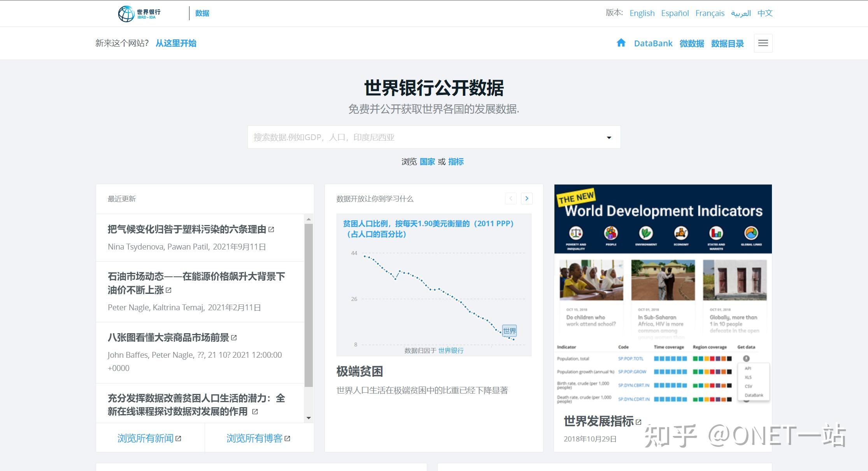Click SP.POP.TOTL code in indicator table
This screenshot has width=868, height=471.
tap(631, 359)
